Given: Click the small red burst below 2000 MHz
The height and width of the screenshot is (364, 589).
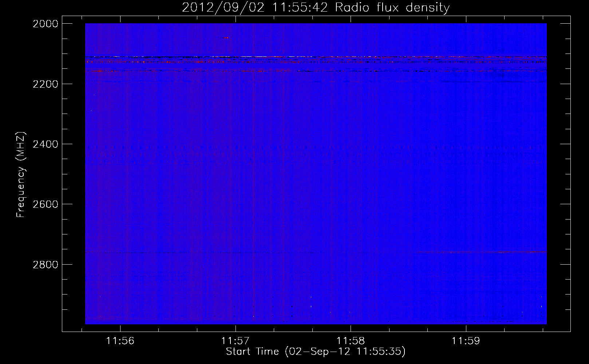Looking at the screenshot, I should [225, 37].
